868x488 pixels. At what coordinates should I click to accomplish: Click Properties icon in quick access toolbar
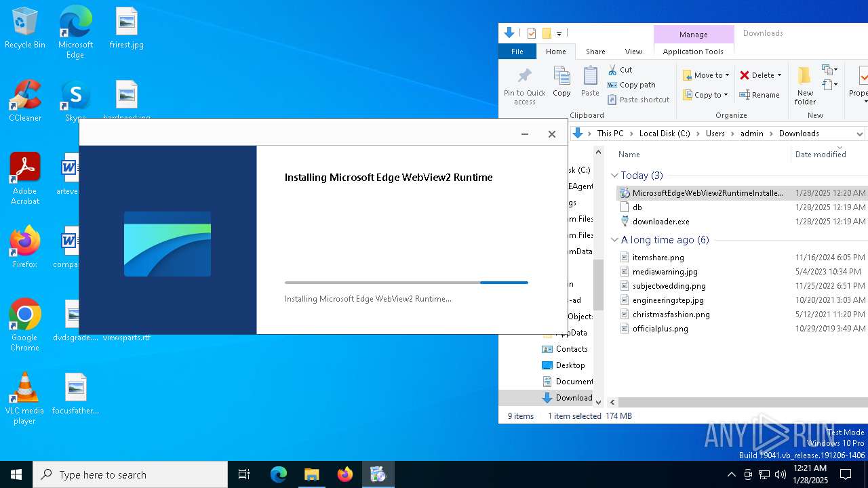532,33
